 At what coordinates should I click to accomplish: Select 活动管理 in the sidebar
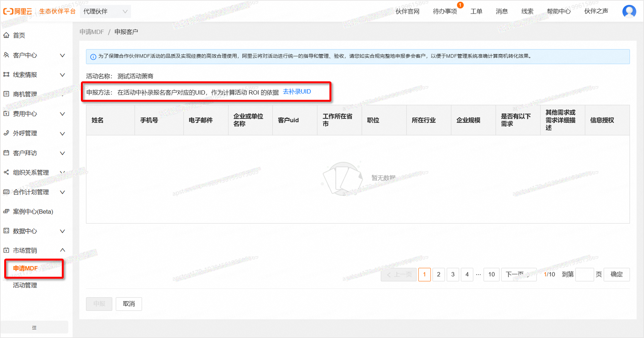click(25, 285)
